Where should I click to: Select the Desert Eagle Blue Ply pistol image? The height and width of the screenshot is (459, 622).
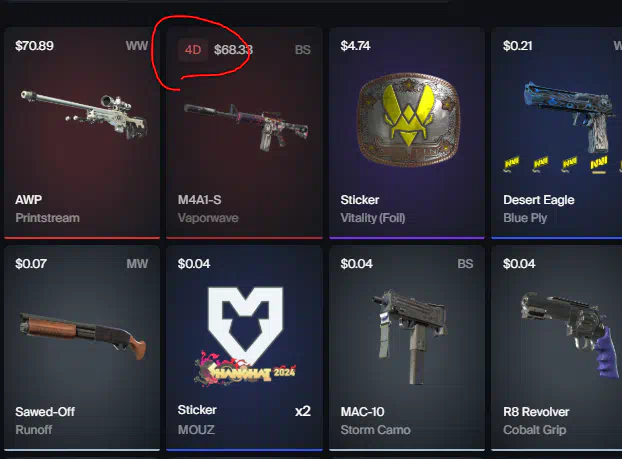click(566, 117)
